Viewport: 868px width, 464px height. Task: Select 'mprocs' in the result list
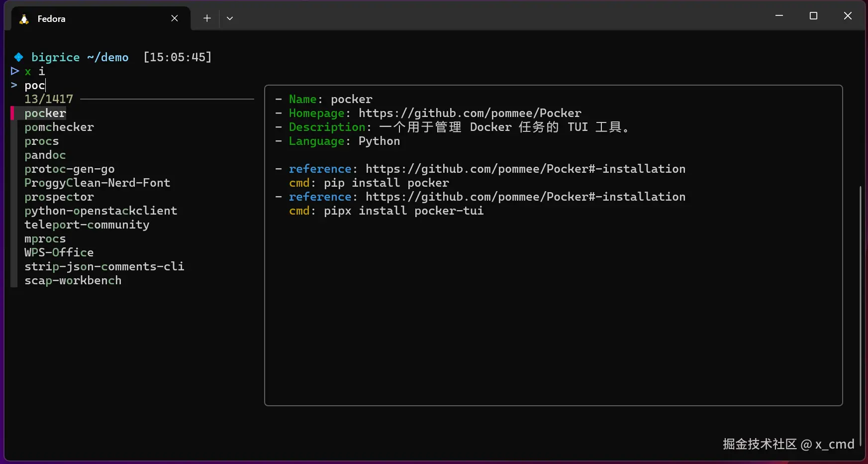point(45,239)
